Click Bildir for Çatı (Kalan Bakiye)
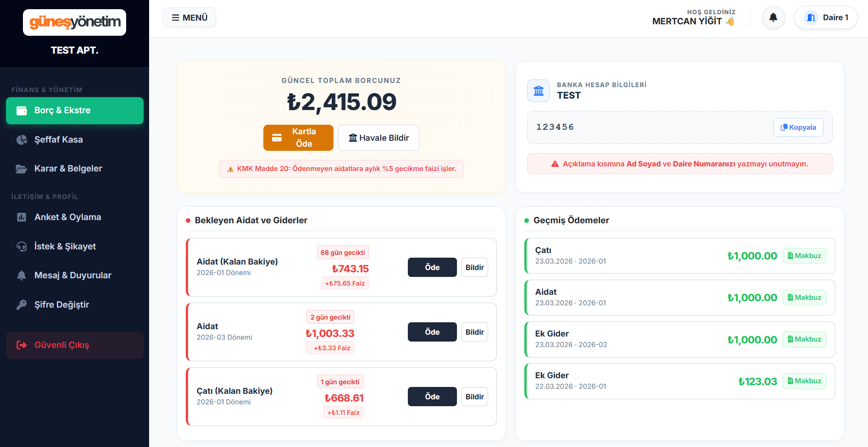 (474, 397)
